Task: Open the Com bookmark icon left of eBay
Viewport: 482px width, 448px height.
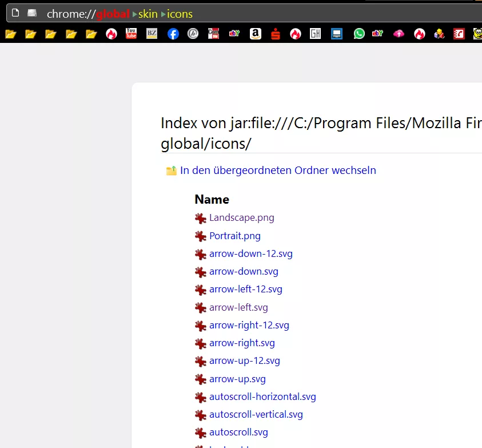Action: (214, 34)
